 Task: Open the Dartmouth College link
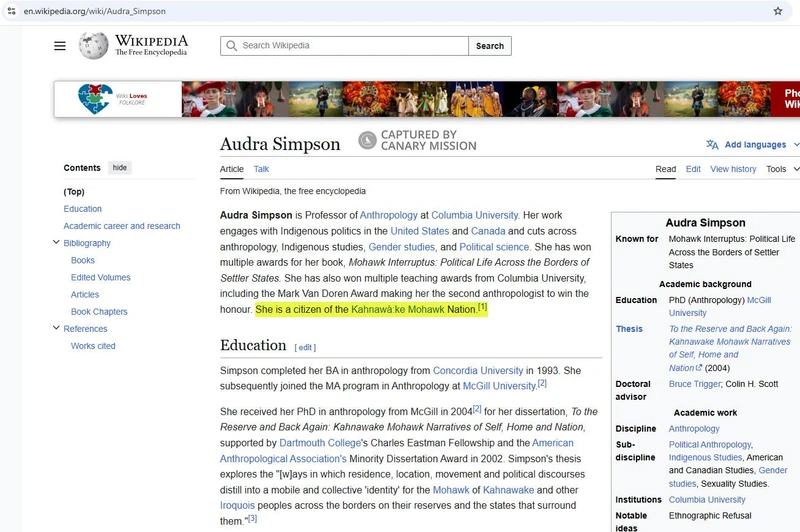point(320,443)
